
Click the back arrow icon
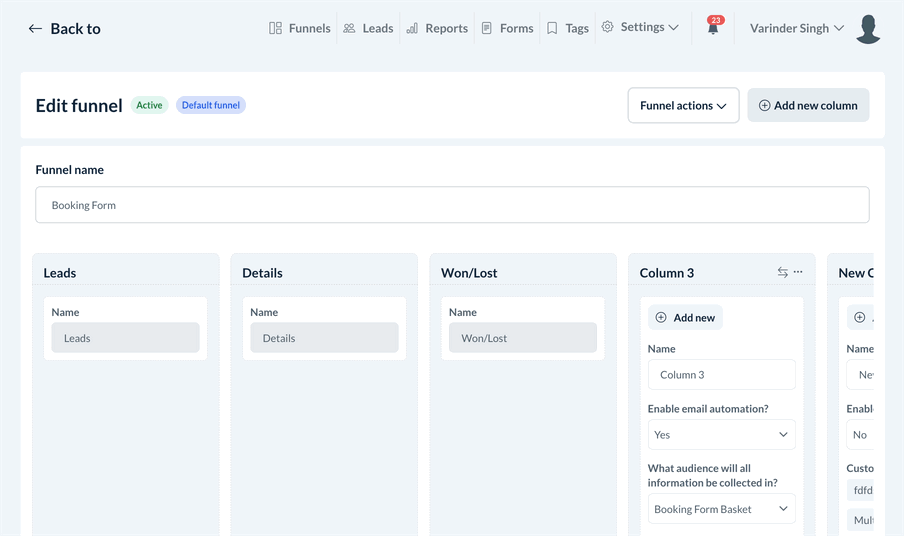pos(35,29)
